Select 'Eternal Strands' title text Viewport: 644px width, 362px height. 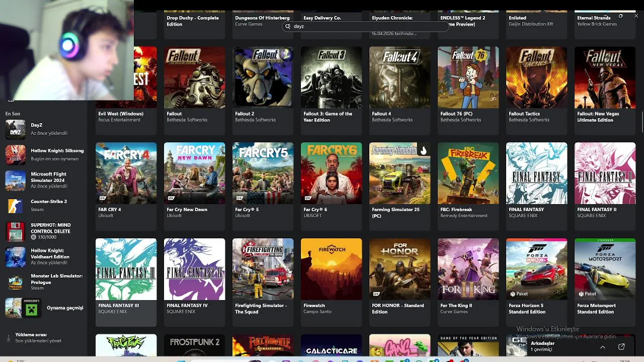pos(594,18)
